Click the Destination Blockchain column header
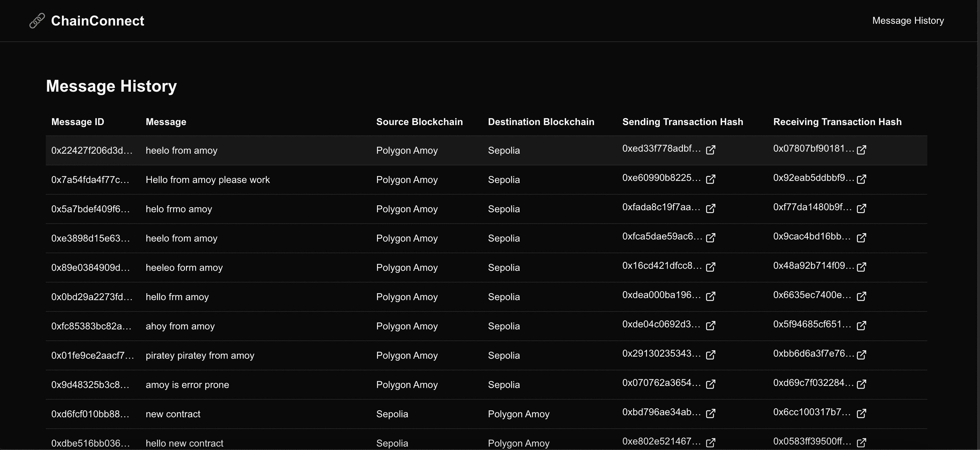The width and height of the screenshot is (980, 450). [541, 122]
